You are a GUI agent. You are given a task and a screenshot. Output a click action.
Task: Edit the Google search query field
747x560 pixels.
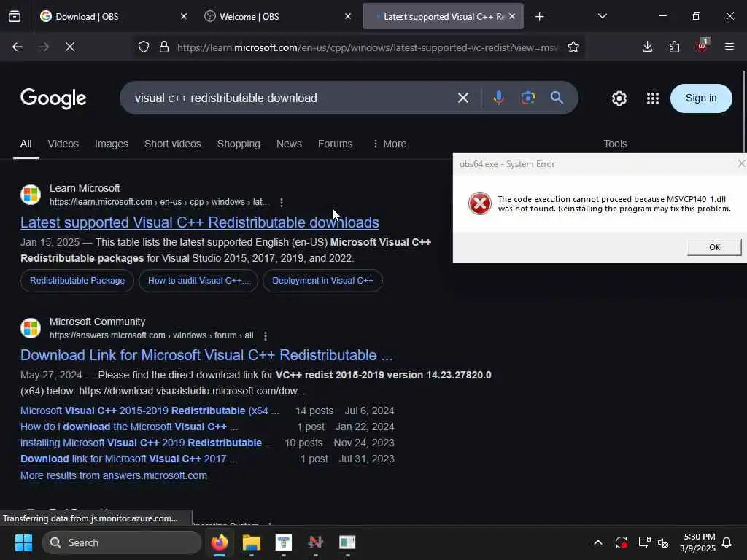pos(290,98)
